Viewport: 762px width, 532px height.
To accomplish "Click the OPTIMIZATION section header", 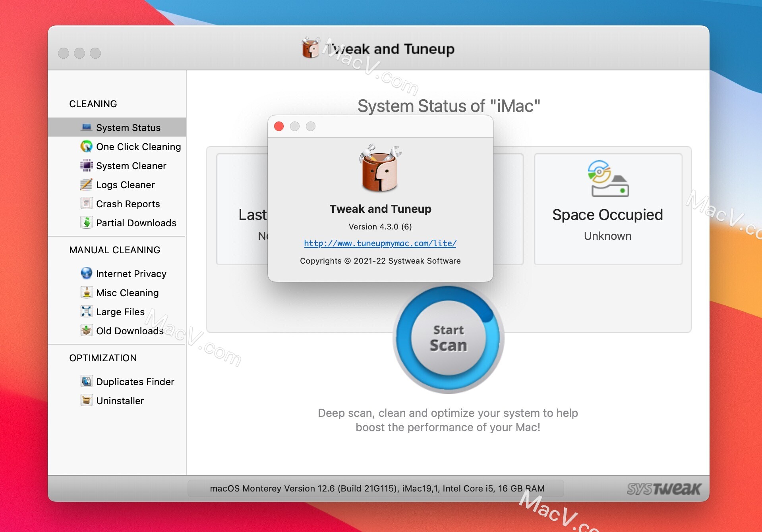I will (103, 358).
